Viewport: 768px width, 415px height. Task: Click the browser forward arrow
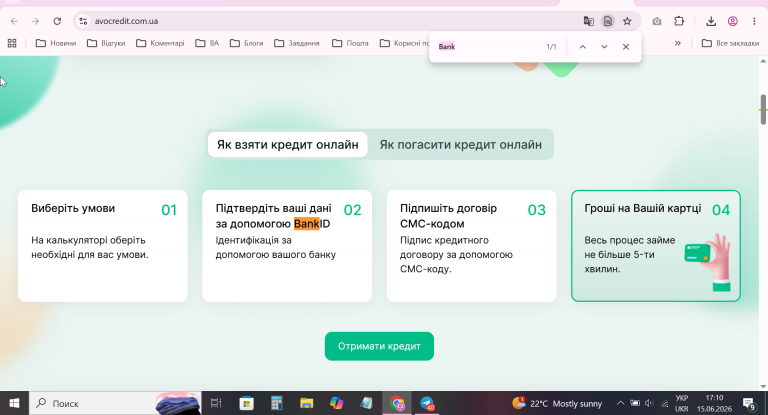click(35, 21)
